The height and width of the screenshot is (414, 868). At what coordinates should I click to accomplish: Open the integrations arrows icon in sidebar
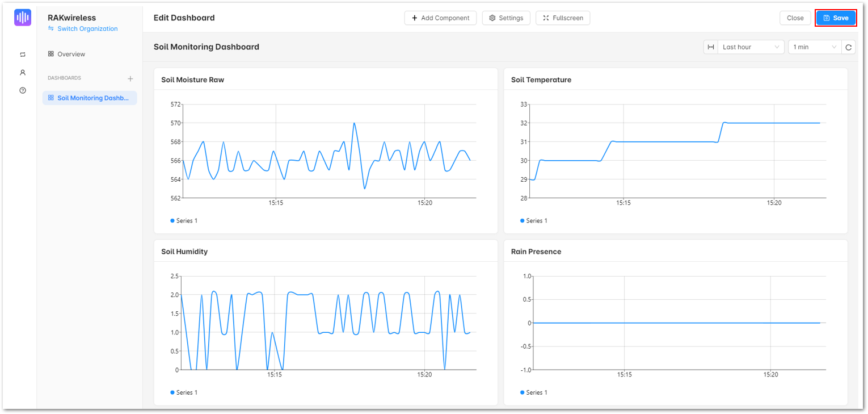[23, 55]
